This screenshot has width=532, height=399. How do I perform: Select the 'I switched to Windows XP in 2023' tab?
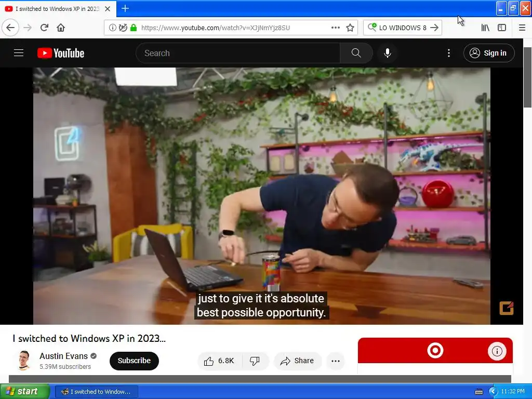click(58, 9)
